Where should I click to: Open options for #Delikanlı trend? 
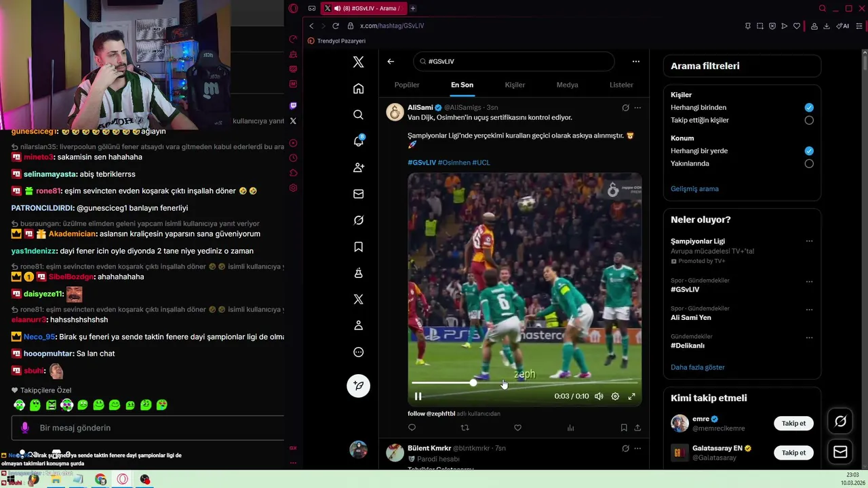(809, 337)
